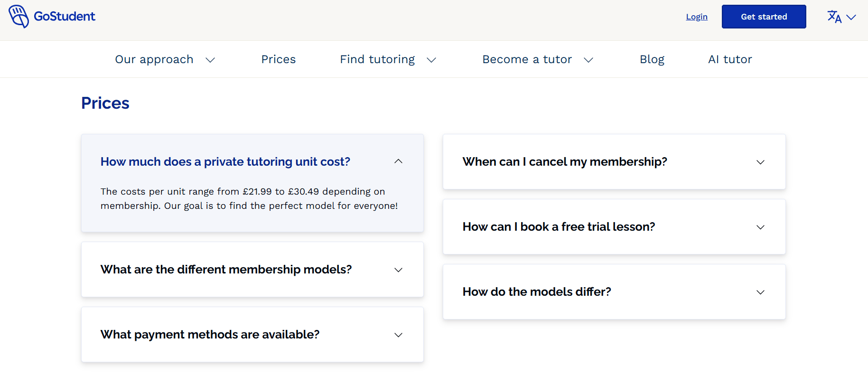Click the Login link
This screenshot has width=868, height=385.
pyautogui.click(x=696, y=17)
